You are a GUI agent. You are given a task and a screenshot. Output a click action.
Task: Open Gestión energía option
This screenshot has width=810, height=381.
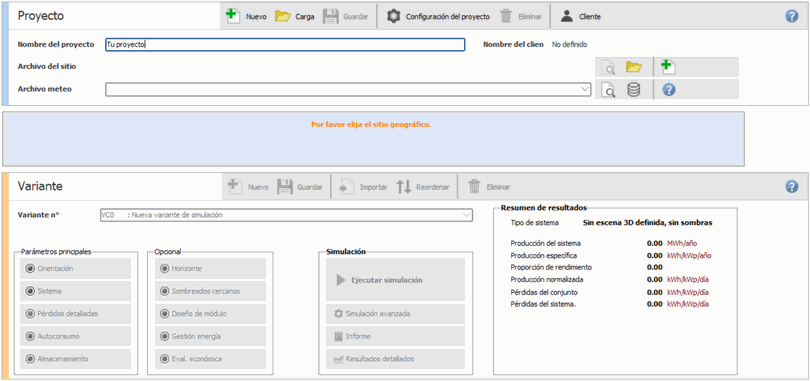(x=210, y=336)
